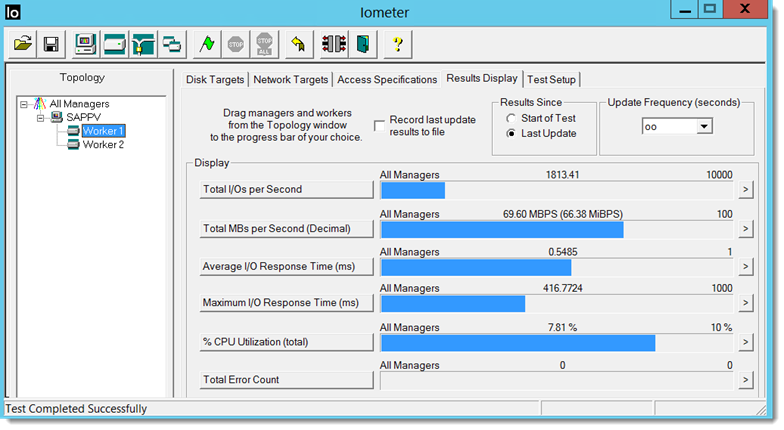Viewport: 784px width, 430px height.
Task: Click the 1813.41 IOPS value
Action: [562, 175]
